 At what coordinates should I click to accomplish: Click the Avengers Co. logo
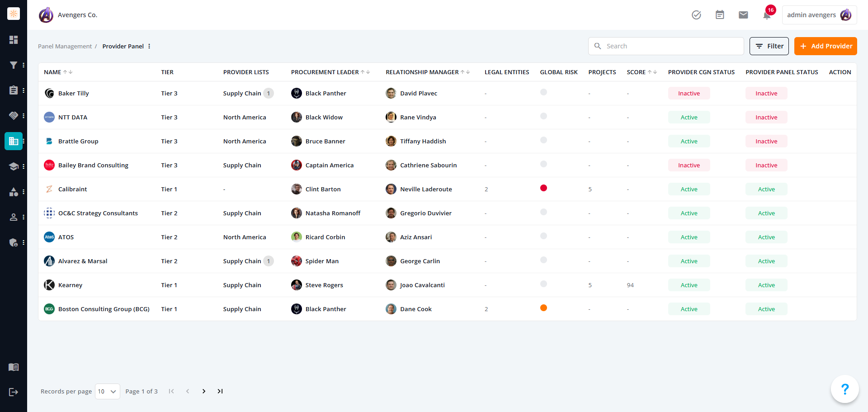click(46, 15)
